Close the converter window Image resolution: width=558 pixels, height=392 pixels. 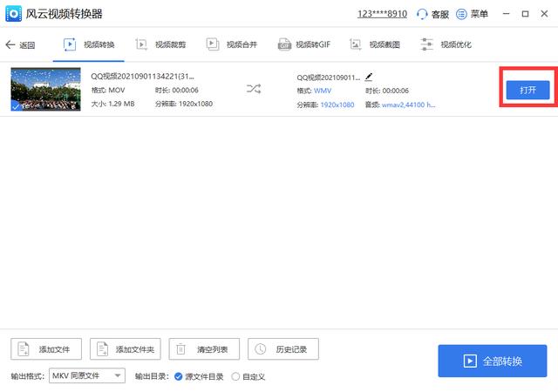click(x=544, y=14)
